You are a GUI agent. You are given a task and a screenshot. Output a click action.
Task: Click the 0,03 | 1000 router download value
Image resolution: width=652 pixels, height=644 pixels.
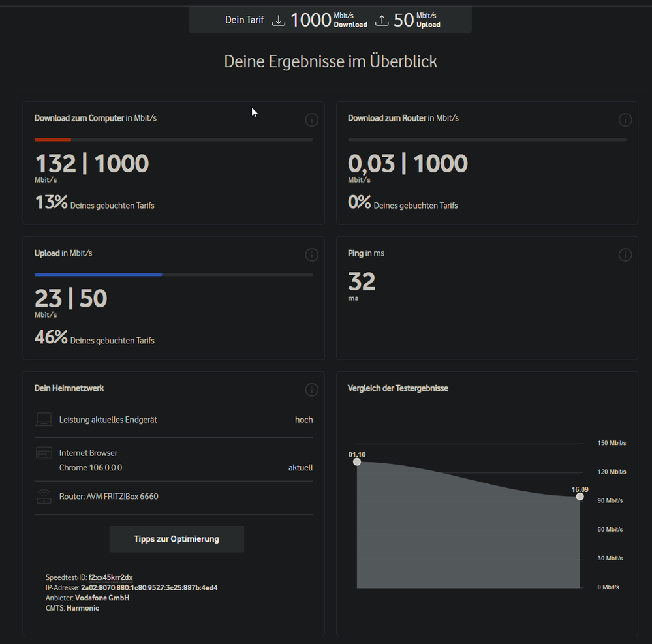pos(408,163)
